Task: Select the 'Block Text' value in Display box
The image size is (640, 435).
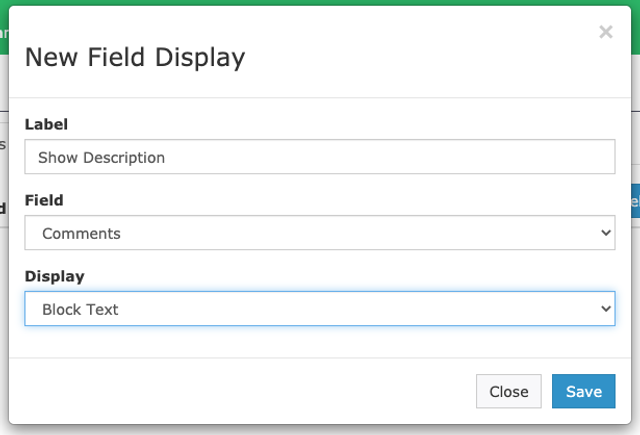Action: [80, 309]
